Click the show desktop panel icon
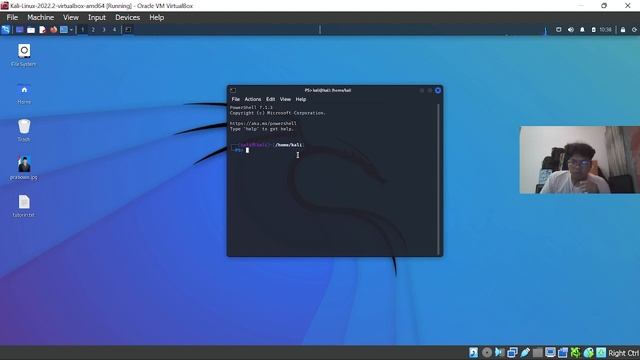 pos(20,30)
